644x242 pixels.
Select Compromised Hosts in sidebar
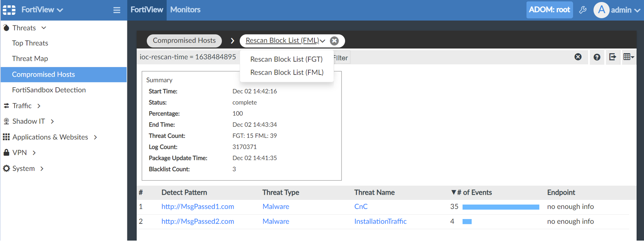pyautogui.click(x=64, y=75)
